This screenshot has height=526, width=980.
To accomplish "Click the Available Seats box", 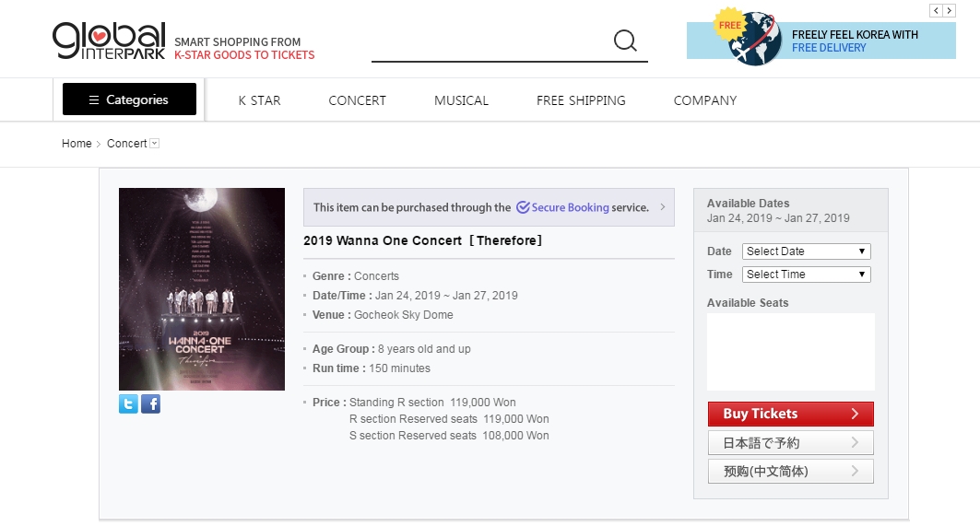I will (791, 352).
